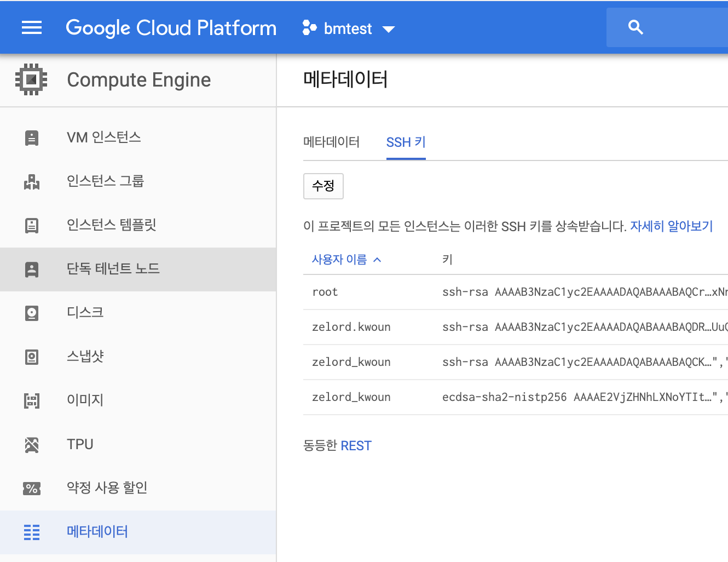
Task: Open 인스턴스 템플릿 in the sidebar
Action: 138,225
